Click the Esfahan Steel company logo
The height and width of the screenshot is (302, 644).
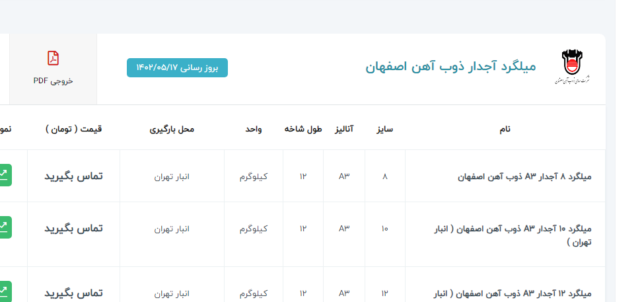point(572,67)
